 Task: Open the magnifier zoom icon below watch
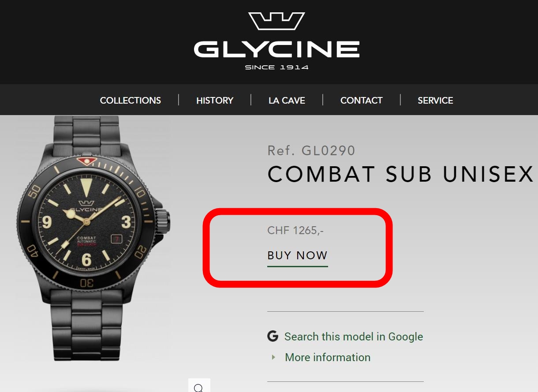click(x=199, y=387)
